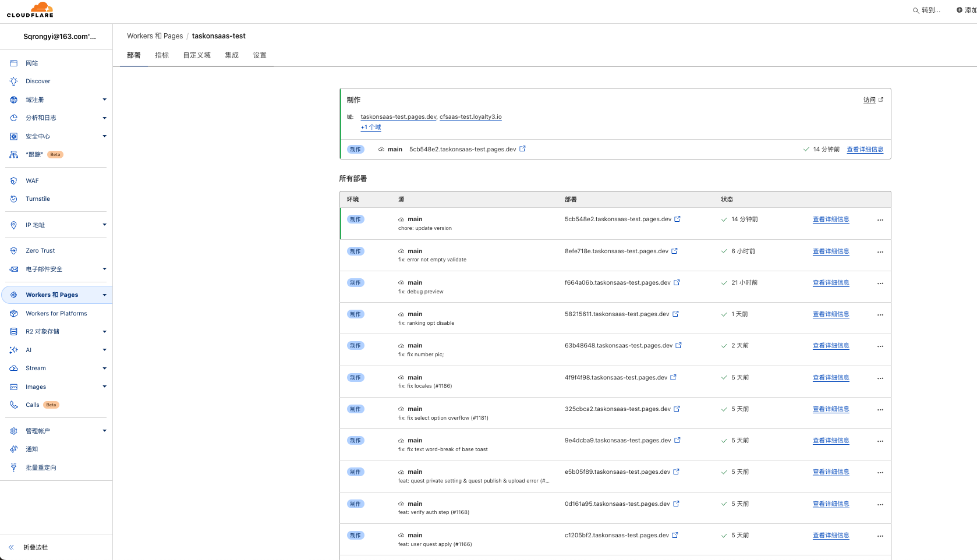Click the WAF icon in sidebar

(14, 181)
